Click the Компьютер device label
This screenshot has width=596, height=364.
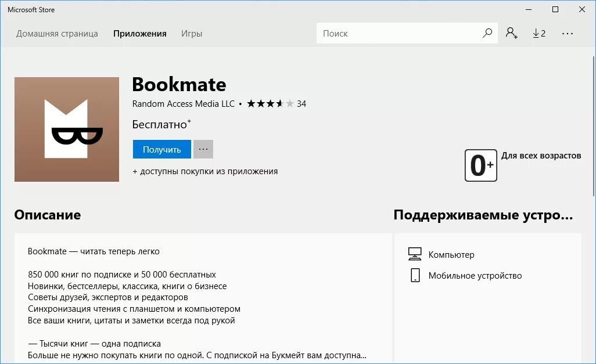(451, 255)
